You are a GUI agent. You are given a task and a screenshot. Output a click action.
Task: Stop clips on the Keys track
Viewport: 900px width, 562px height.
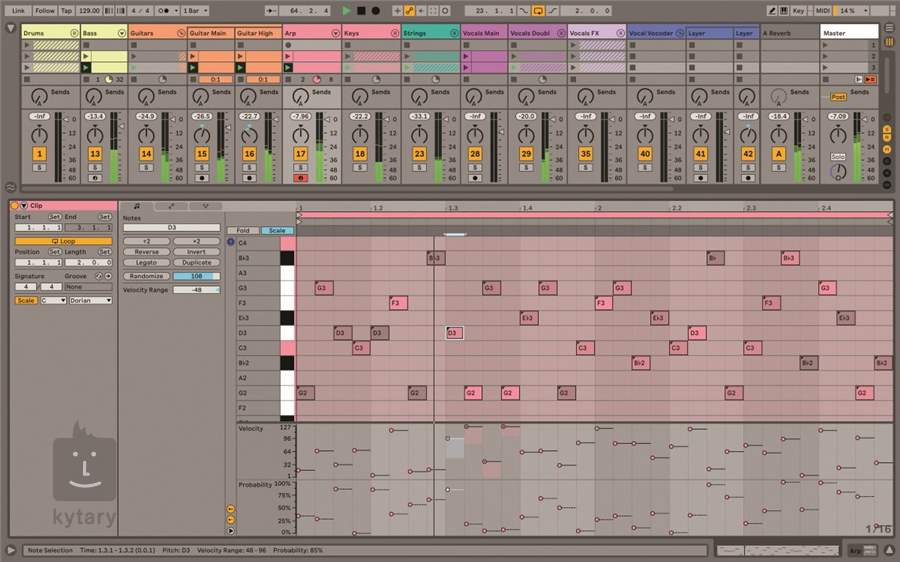click(348, 79)
